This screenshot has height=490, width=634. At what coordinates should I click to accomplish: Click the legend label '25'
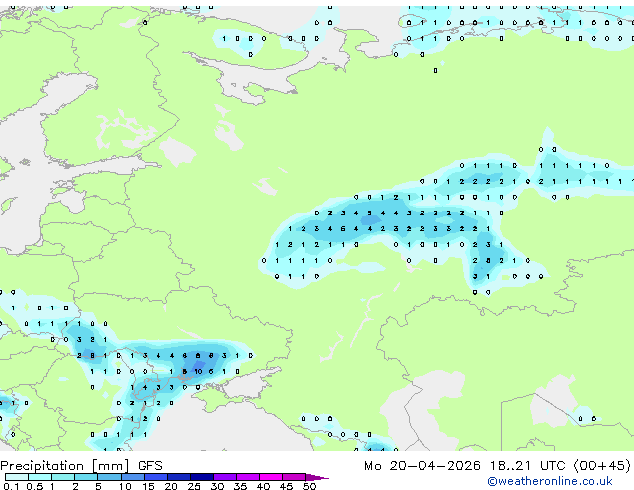tap(194, 486)
